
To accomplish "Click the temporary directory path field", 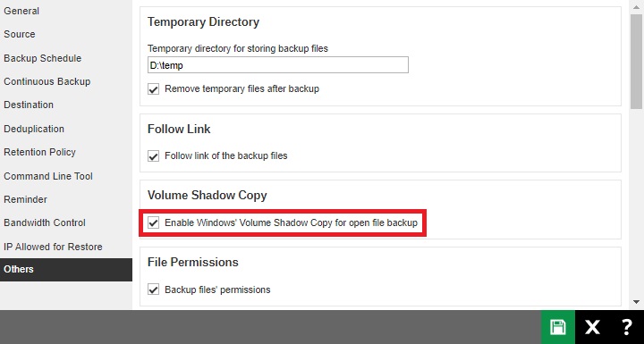I will [x=278, y=65].
